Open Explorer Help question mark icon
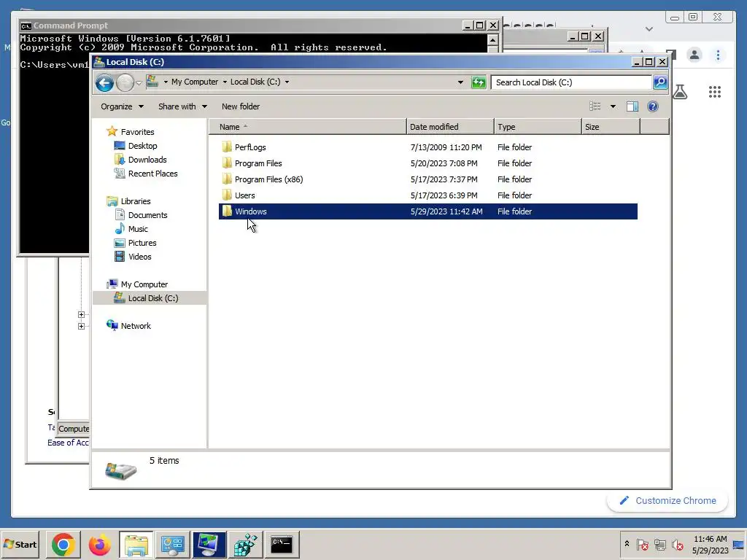747x560 pixels. coord(653,106)
